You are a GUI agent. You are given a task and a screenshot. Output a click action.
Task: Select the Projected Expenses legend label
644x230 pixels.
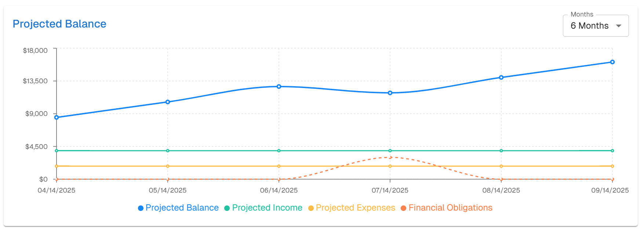pos(355,208)
